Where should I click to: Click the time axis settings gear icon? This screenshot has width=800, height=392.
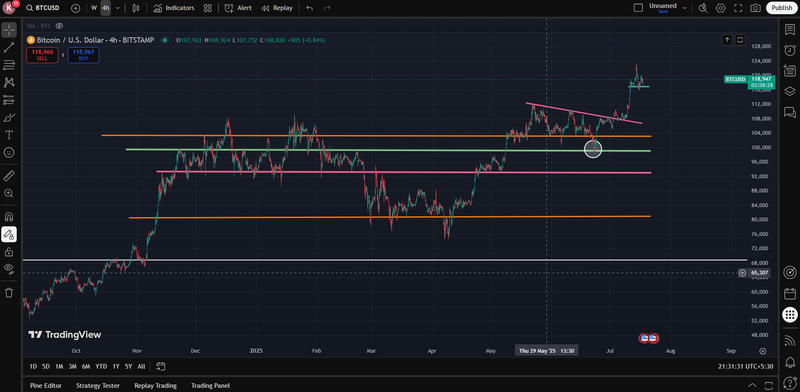[763, 351]
